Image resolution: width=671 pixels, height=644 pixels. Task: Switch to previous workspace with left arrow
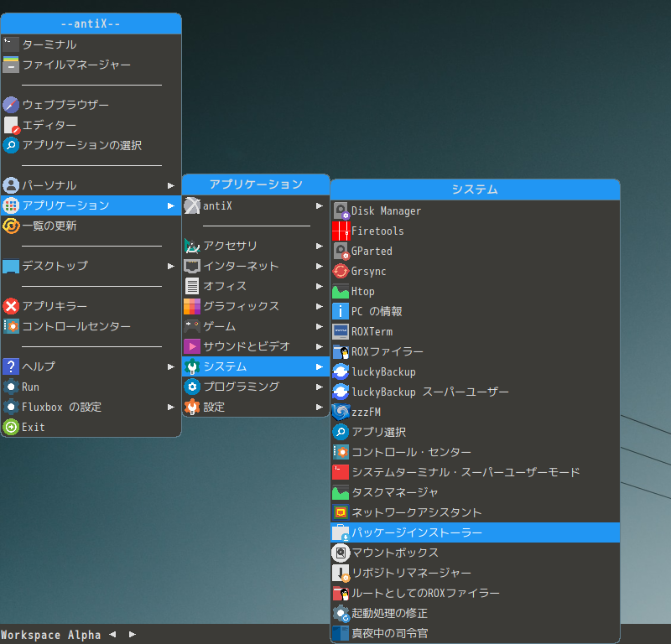(x=112, y=634)
